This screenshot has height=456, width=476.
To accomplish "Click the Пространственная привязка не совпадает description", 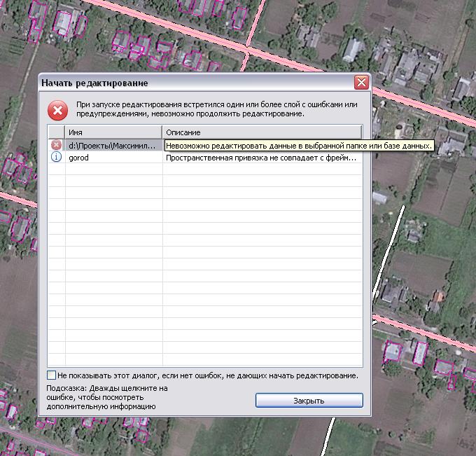I will coord(261,158).
